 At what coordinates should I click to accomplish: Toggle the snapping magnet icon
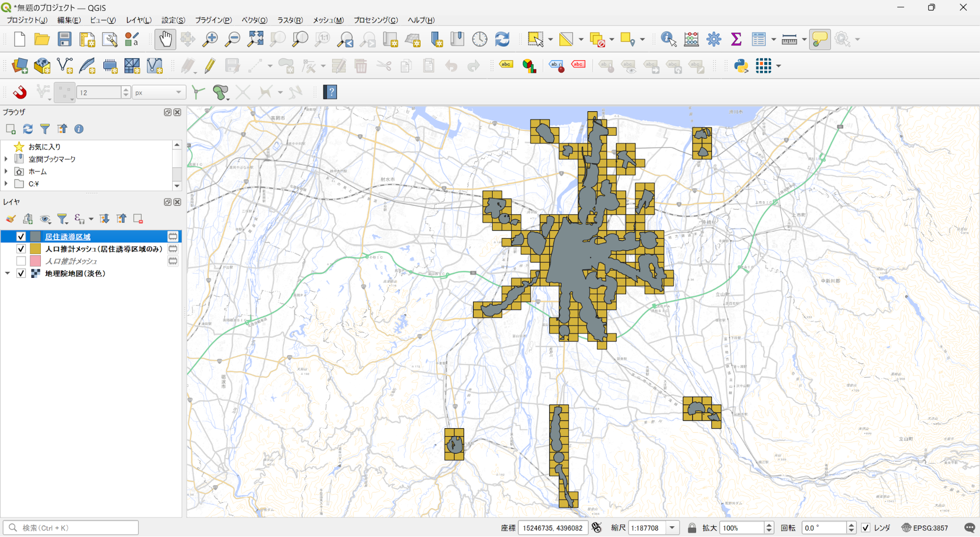(20, 92)
